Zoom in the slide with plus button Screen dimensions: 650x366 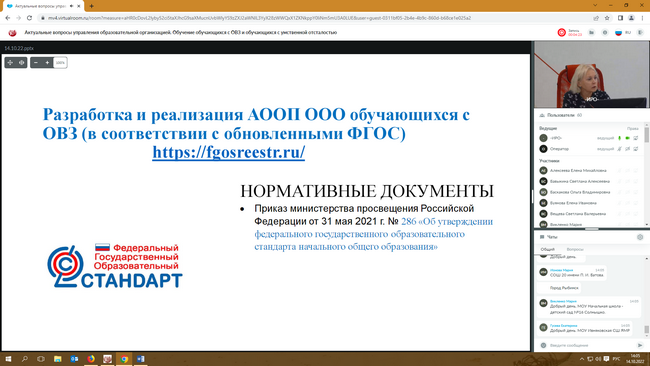click(47, 63)
